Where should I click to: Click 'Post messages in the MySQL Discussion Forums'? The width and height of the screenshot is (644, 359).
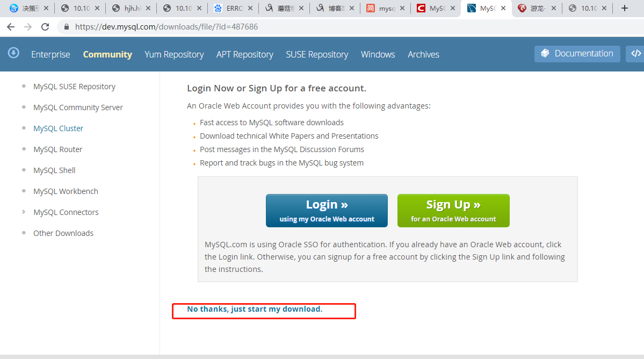click(282, 149)
